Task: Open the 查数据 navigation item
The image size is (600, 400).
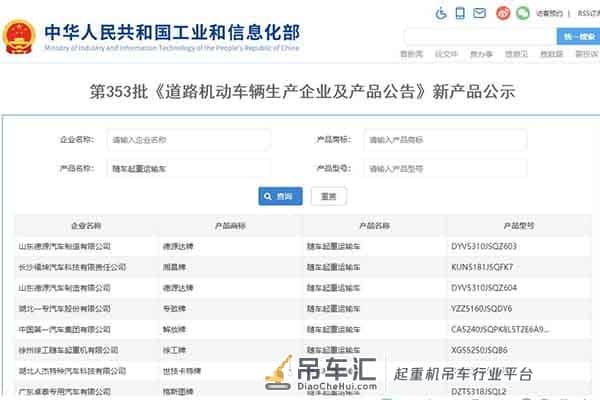Action: click(x=551, y=54)
